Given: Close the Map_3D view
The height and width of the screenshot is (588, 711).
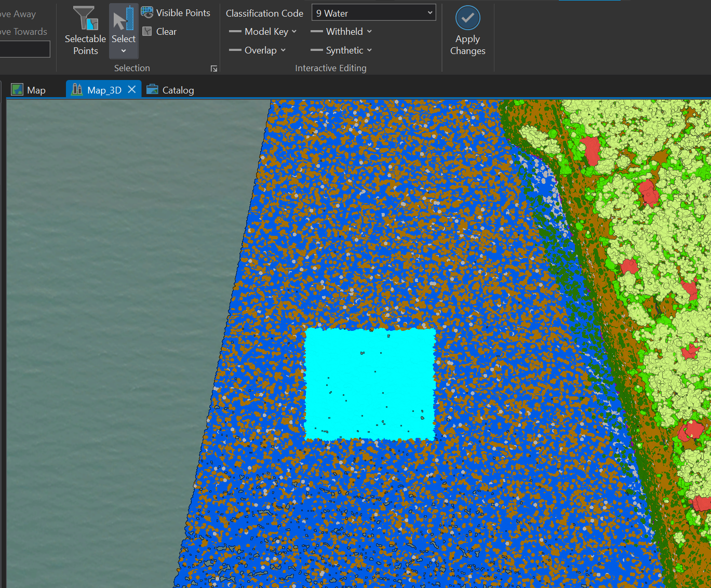Looking at the screenshot, I should tap(132, 89).
